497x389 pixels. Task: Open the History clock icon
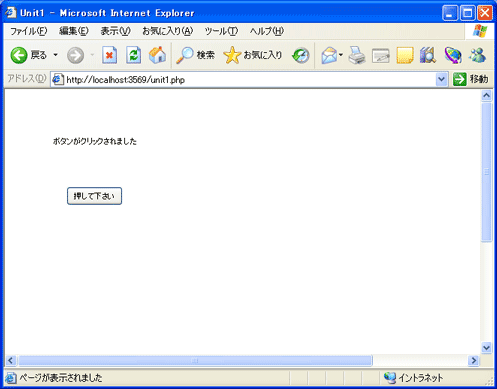click(300, 55)
